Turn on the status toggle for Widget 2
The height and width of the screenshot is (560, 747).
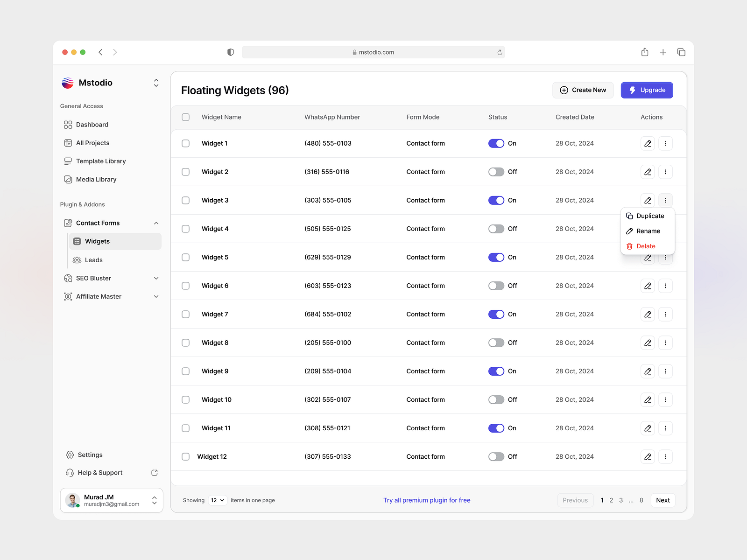(496, 172)
